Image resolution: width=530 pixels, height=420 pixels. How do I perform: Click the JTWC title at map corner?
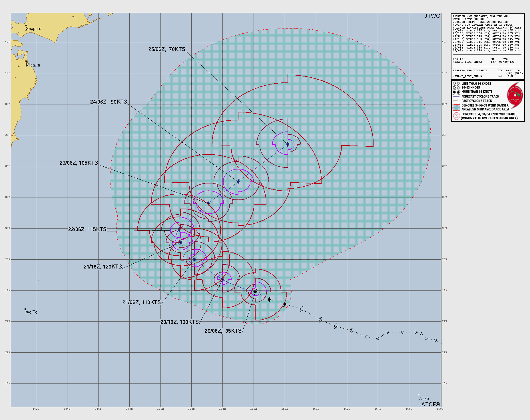432,16
